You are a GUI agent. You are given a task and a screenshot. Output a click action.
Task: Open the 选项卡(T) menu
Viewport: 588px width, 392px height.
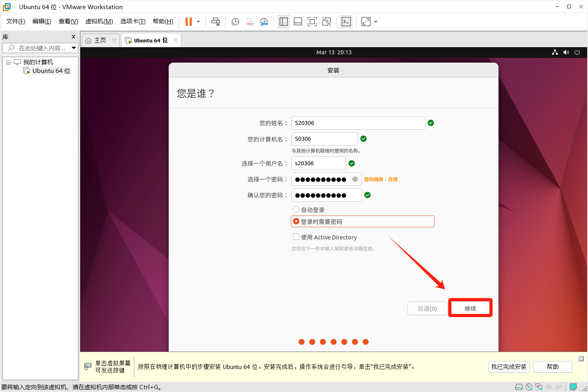click(133, 21)
